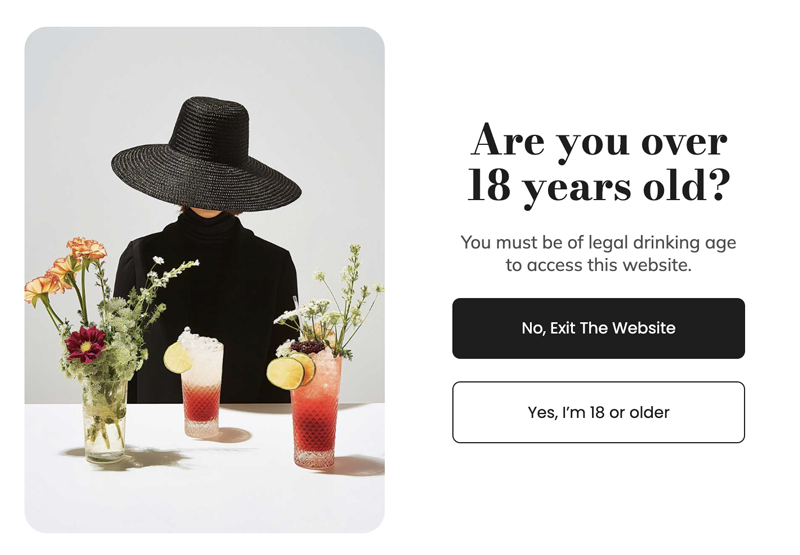Click the glass flower vase on the table
This screenshot has width=800, height=555.
105,420
